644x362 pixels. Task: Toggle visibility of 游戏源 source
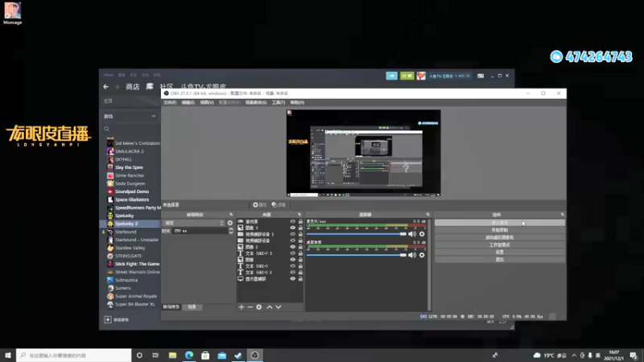293,222
